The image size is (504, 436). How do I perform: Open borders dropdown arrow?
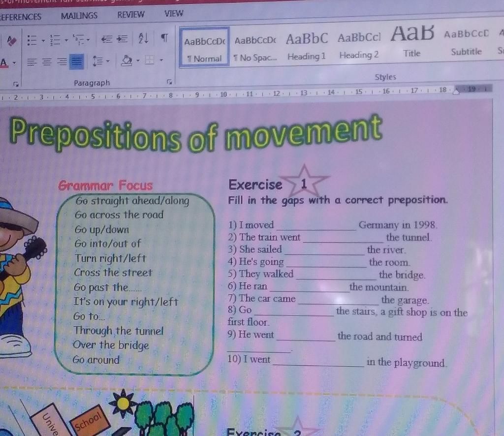pos(161,60)
